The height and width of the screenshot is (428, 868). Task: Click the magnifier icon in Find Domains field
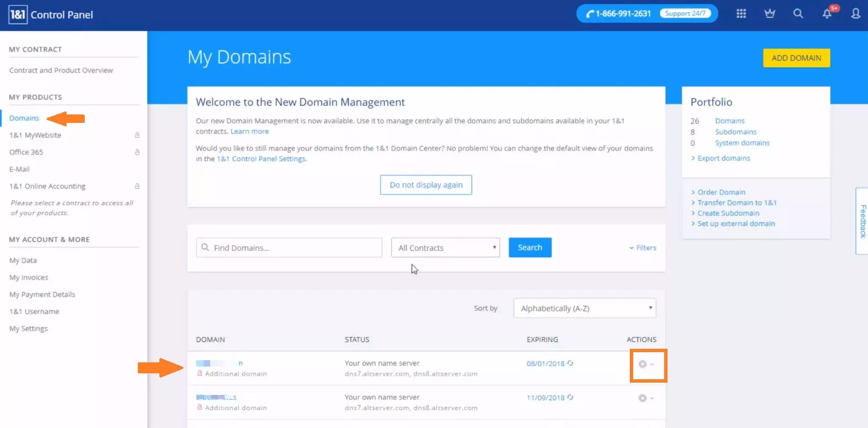[x=205, y=247]
